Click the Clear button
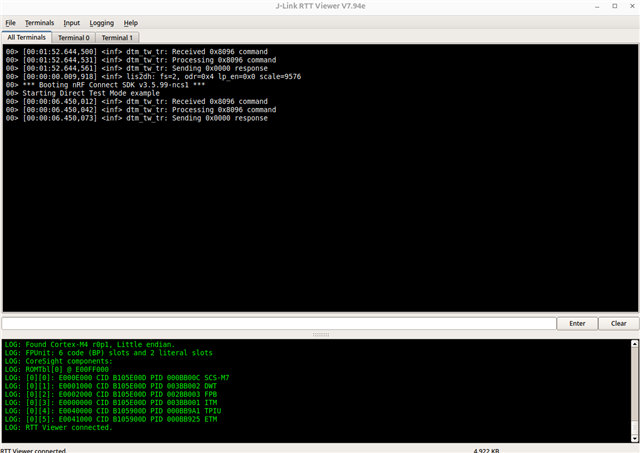Viewport: 640px width, 453px height. point(618,323)
